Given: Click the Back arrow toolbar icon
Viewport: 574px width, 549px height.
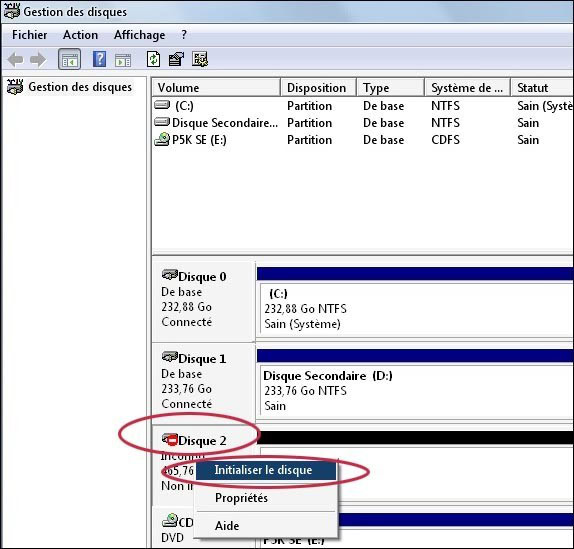Looking at the screenshot, I should click(15, 59).
